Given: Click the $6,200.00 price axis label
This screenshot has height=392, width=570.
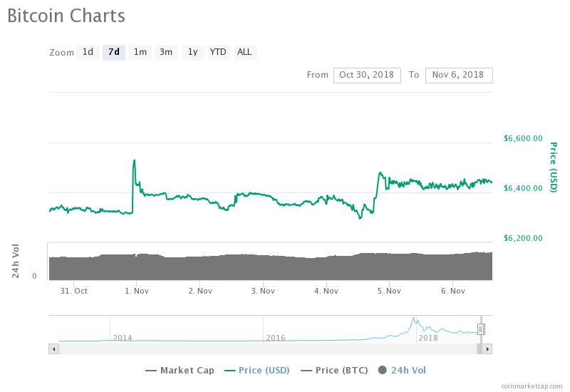Looking at the screenshot, I should click(523, 238).
